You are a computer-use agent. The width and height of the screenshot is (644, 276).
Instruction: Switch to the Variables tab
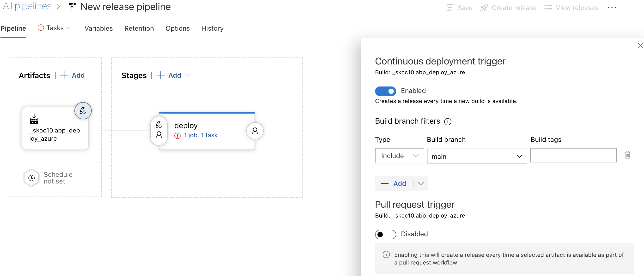click(98, 28)
